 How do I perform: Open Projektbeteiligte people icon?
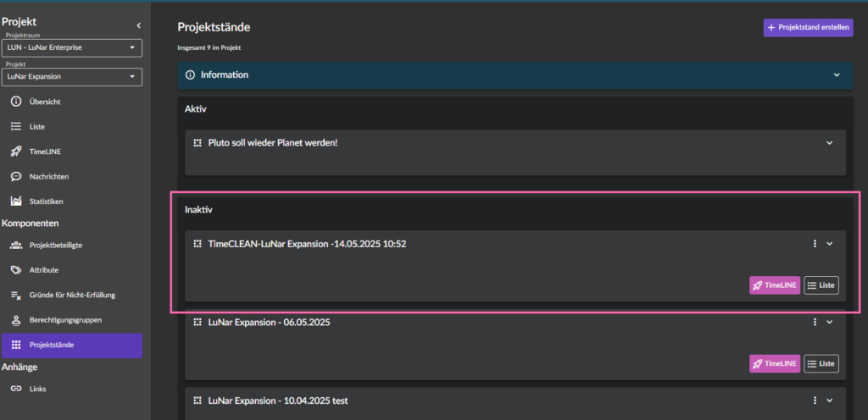pyautogui.click(x=16, y=245)
